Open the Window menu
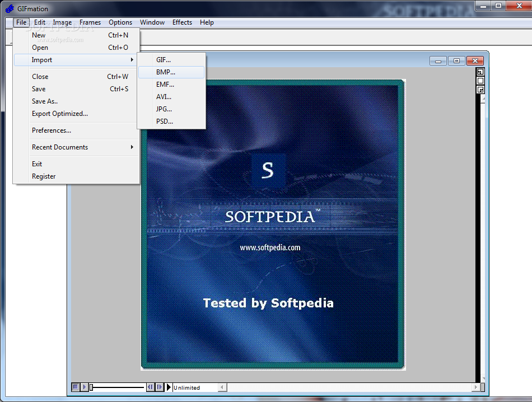 click(152, 22)
